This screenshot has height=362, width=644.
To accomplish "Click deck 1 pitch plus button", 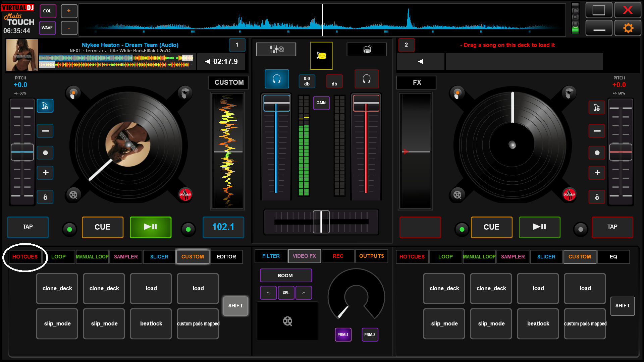I will click(x=45, y=173).
